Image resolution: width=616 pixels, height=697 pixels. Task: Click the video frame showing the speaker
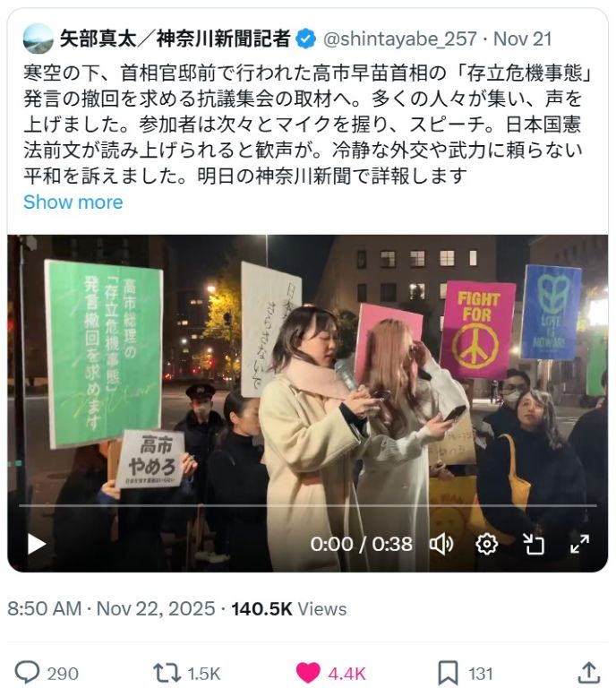tap(308, 378)
